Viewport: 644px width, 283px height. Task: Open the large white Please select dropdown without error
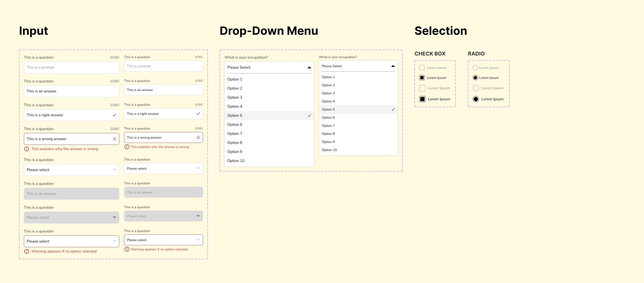[x=71, y=170]
